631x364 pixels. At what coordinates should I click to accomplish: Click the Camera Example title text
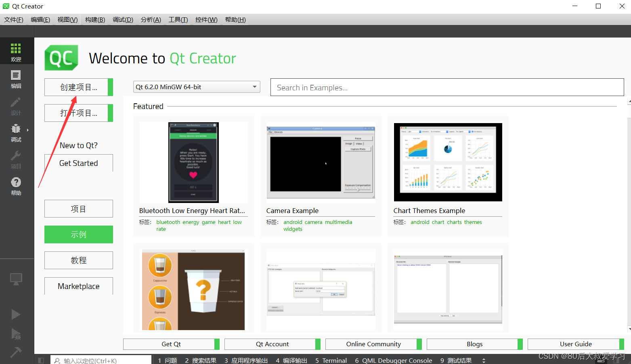(x=292, y=211)
